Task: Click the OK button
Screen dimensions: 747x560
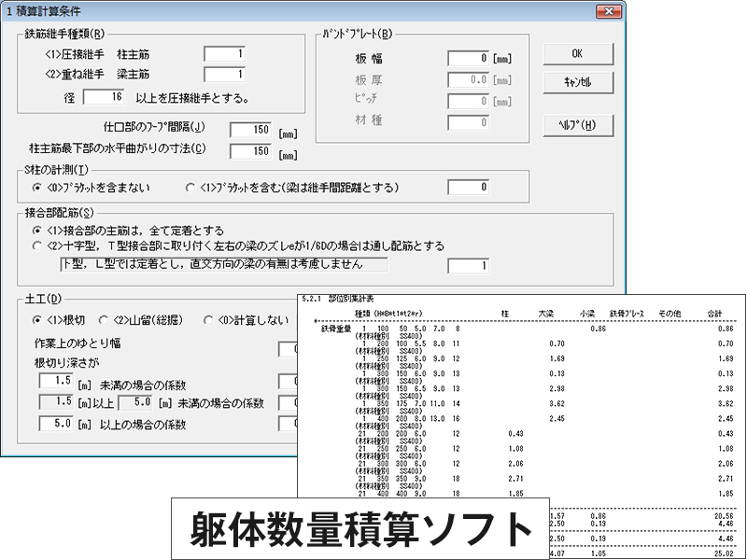Action: coord(577,53)
